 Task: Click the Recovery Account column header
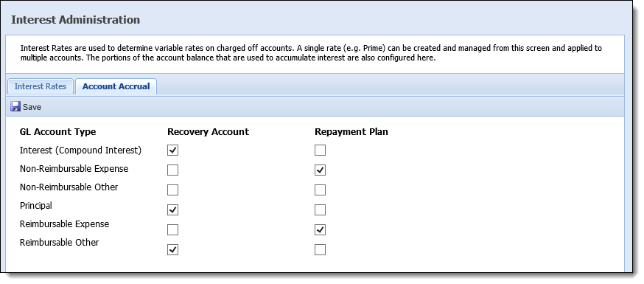tap(209, 132)
